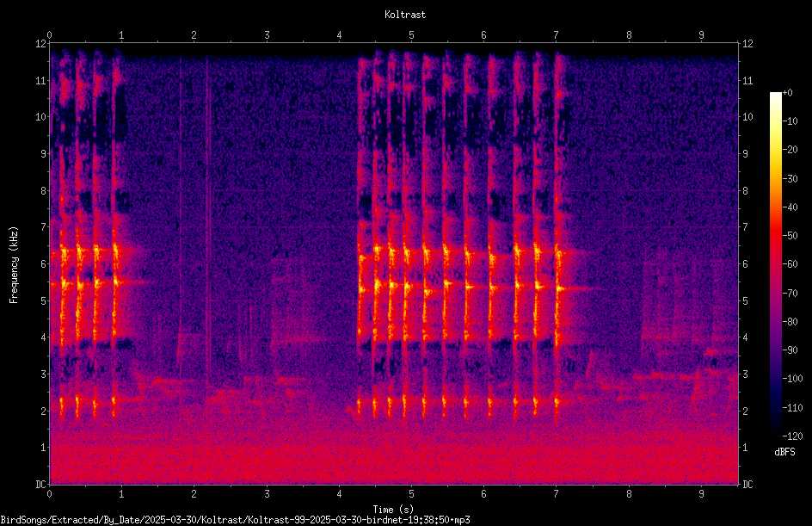Click the "Koltrast" title above the spectrogram

click(405, 15)
